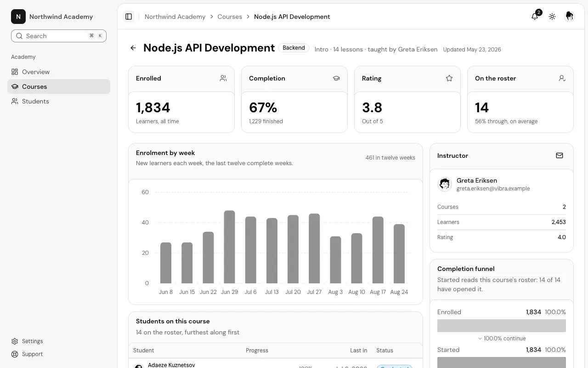The height and width of the screenshot is (368, 588).
Task: Click the Northwind Academy breadcrumb link
Action: 175,17
